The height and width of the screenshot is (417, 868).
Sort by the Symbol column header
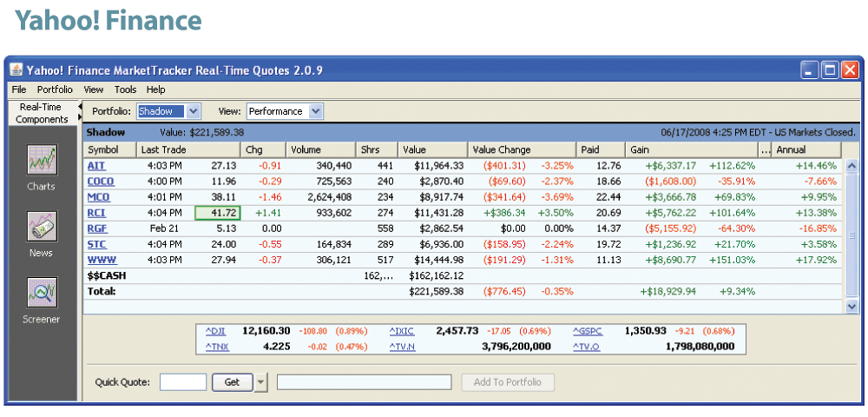click(x=109, y=149)
